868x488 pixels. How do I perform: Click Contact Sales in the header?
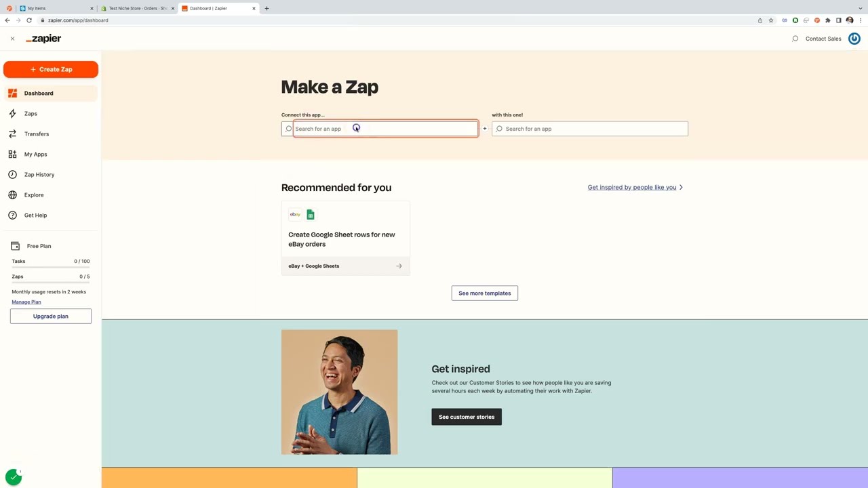823,39
